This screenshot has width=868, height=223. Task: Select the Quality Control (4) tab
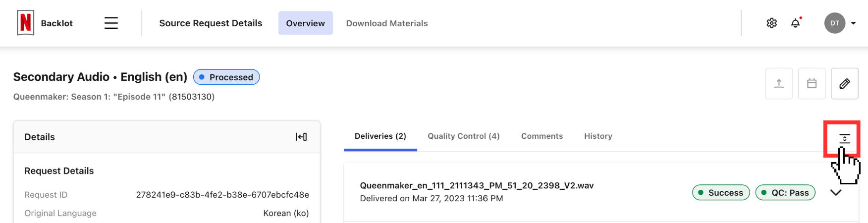coord(464,136)
